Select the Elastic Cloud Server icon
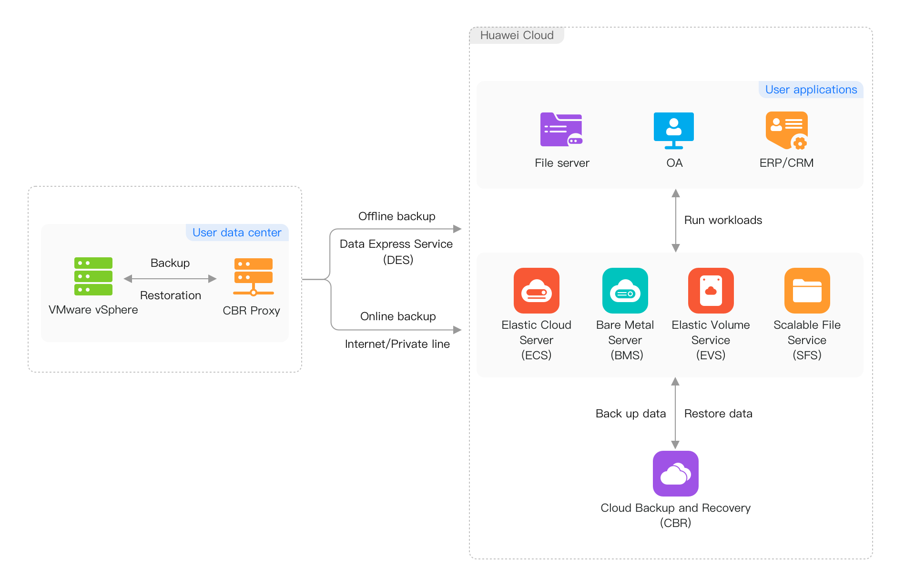Viewport: 915px width, 588px height. tap(536, 291)
